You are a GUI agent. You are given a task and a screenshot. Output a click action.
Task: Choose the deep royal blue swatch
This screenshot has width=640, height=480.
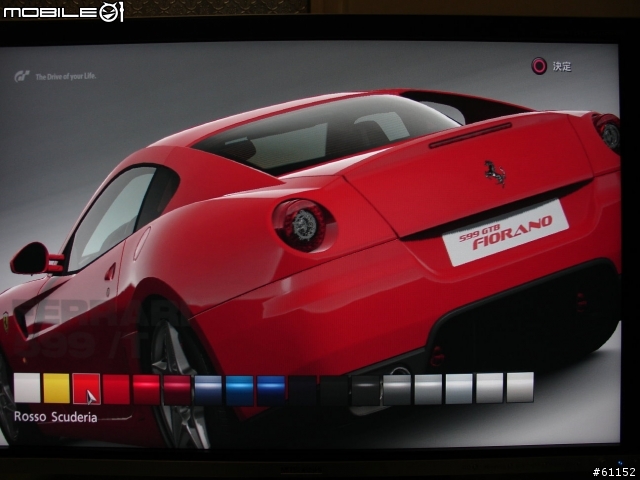(271, 391)
